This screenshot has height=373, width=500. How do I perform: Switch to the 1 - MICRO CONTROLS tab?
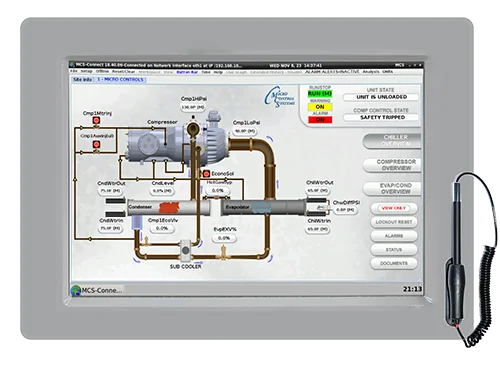click(x=121, y=80)
